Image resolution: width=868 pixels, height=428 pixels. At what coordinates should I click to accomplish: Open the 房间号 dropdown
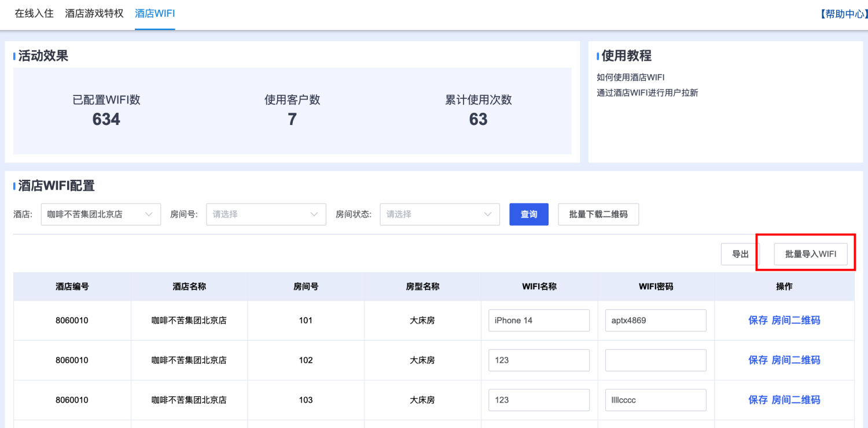[266, 214]
